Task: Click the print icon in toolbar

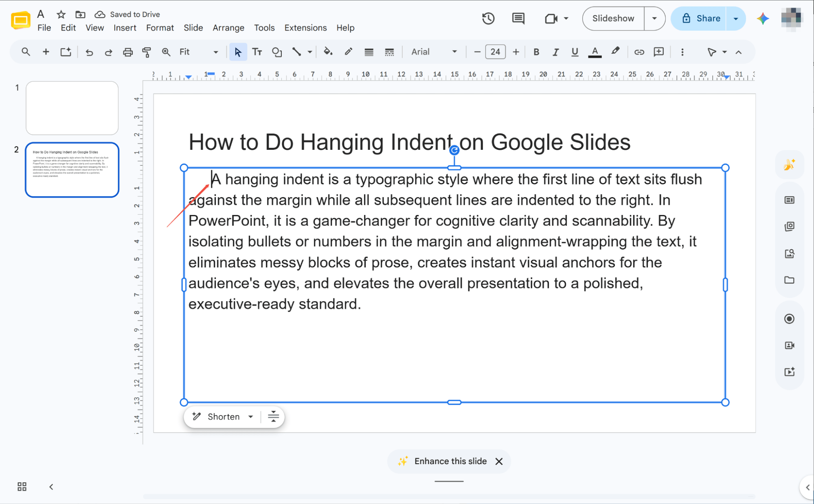Action: click(128, 52)
